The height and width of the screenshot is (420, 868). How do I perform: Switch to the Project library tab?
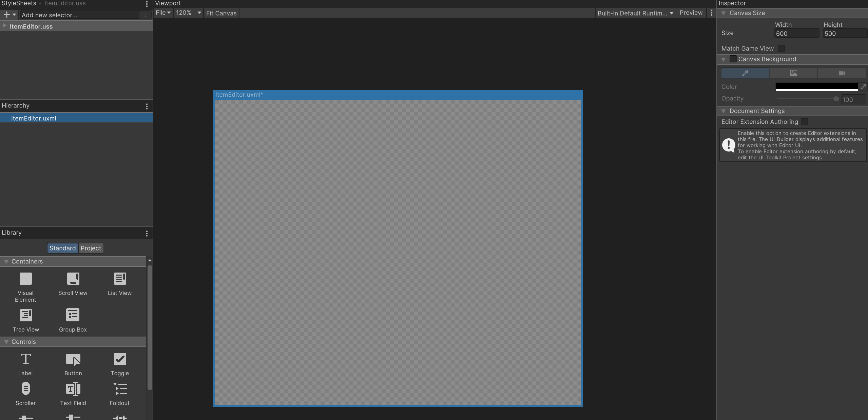pos(91,248)
